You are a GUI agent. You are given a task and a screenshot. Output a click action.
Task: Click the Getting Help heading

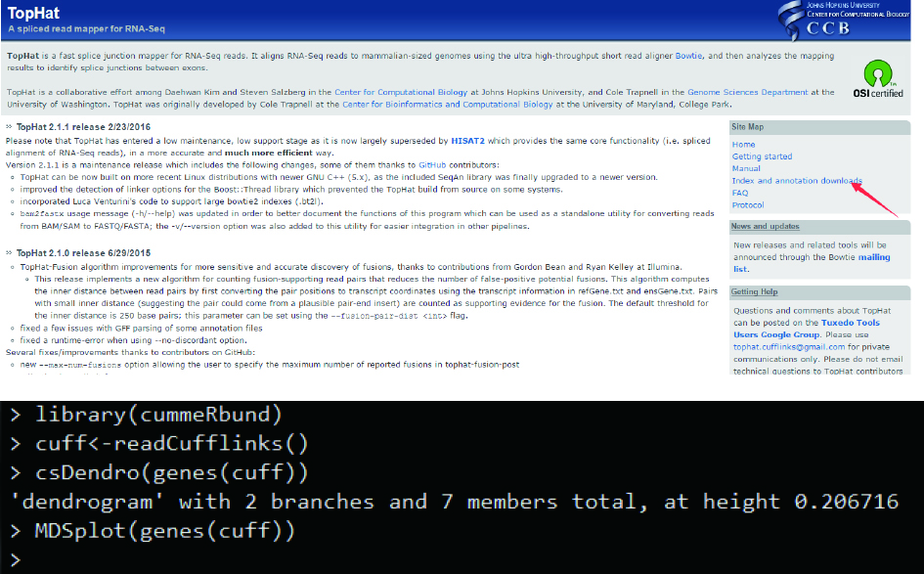pyautogui.click(x=754, y=291)
